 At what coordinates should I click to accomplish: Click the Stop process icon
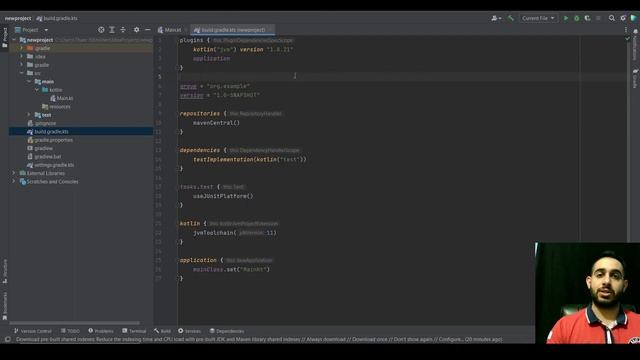point(598,18)
